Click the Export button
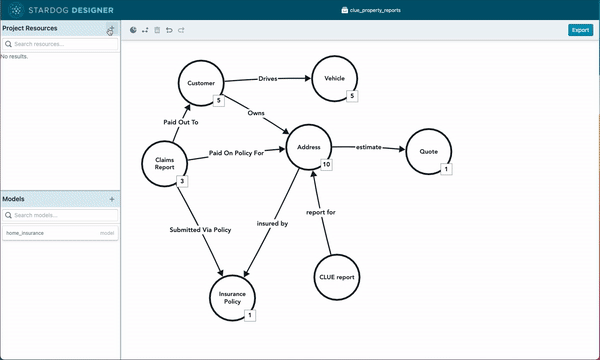Viewport: 600px width, 360px height. click(x=580, y=30)
